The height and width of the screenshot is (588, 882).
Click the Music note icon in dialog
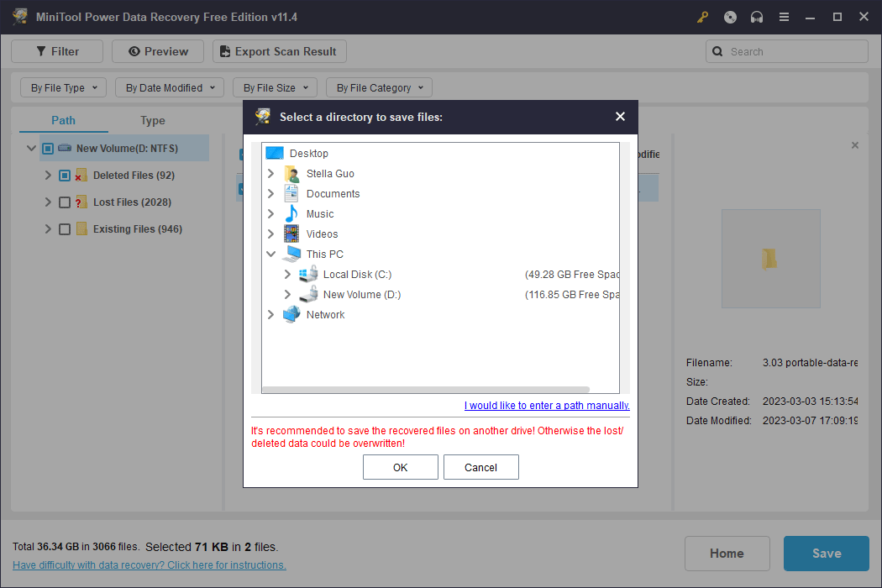pos(291,214)
